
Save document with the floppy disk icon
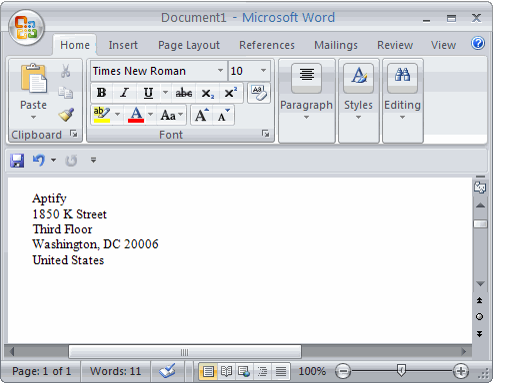[x=17, y=161]
